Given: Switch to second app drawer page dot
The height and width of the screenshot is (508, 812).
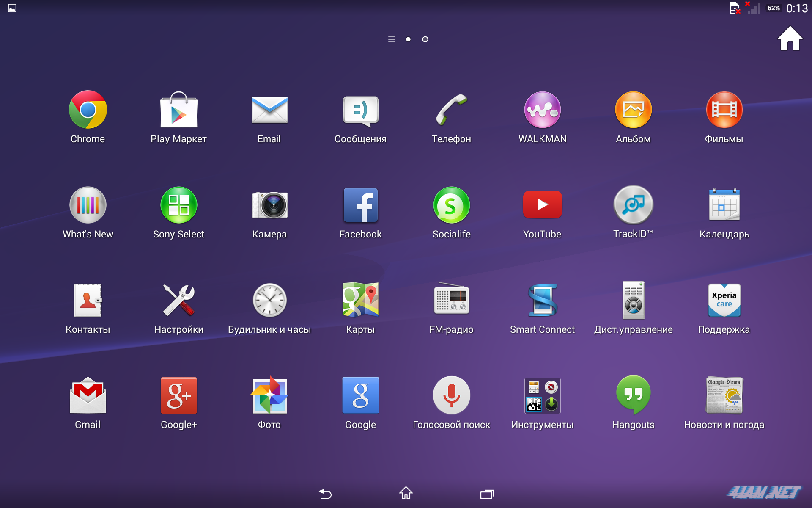Looking at the screenshot, I should click(x=425, y=39).
